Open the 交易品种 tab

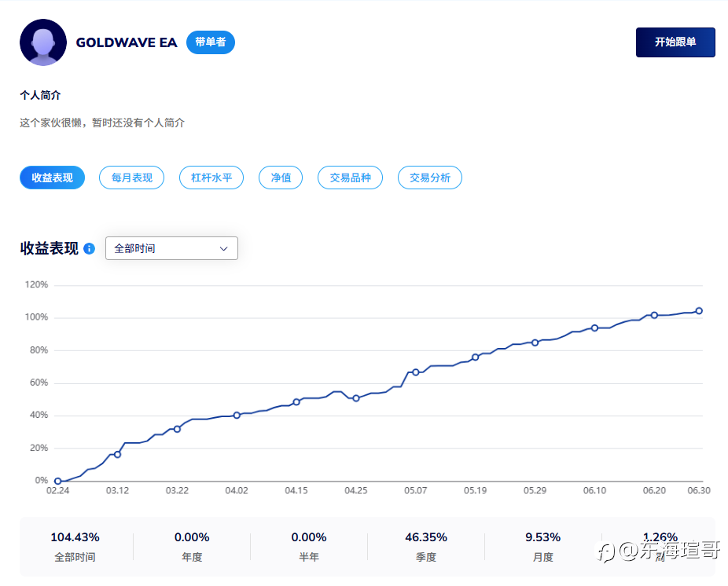[x=350, y=178]
